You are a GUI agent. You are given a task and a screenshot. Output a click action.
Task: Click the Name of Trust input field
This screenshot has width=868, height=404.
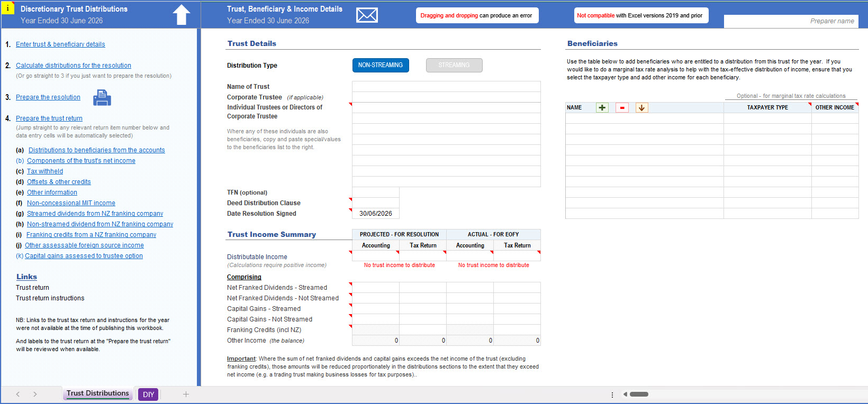click(446, 87)
